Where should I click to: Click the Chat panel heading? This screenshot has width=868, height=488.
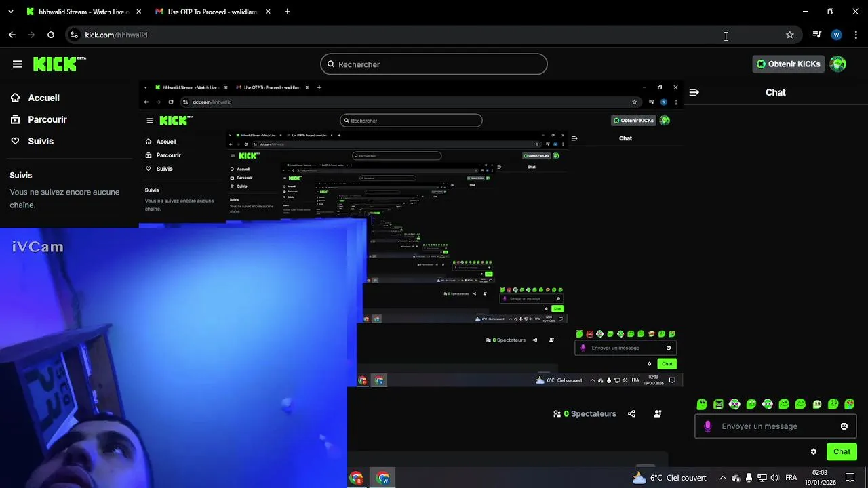[775, 92]
